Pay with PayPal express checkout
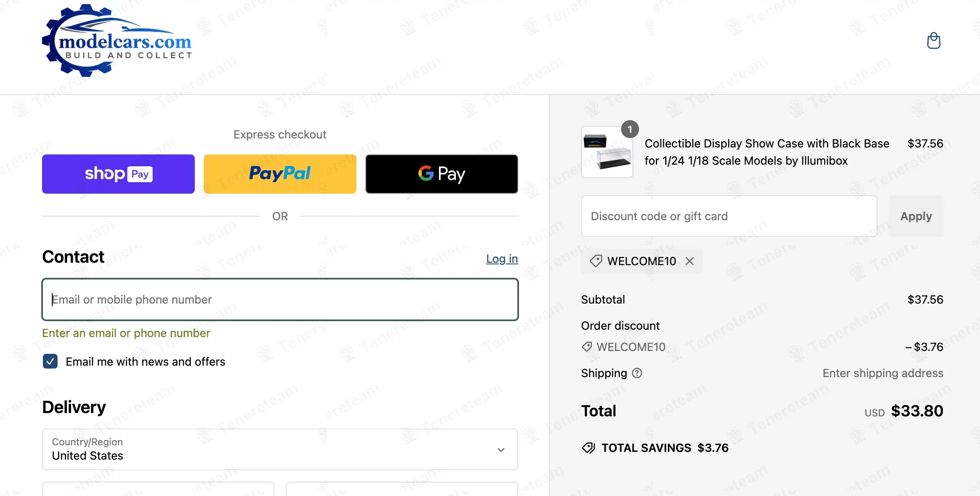The height and width of the screenshot is (496, 980). point(280,174)
